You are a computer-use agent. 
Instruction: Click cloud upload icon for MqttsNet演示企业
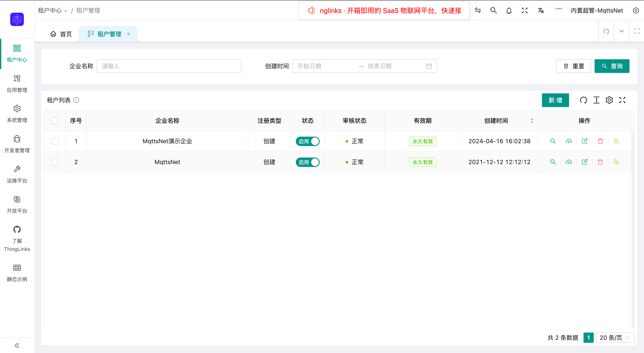[569, 141]
